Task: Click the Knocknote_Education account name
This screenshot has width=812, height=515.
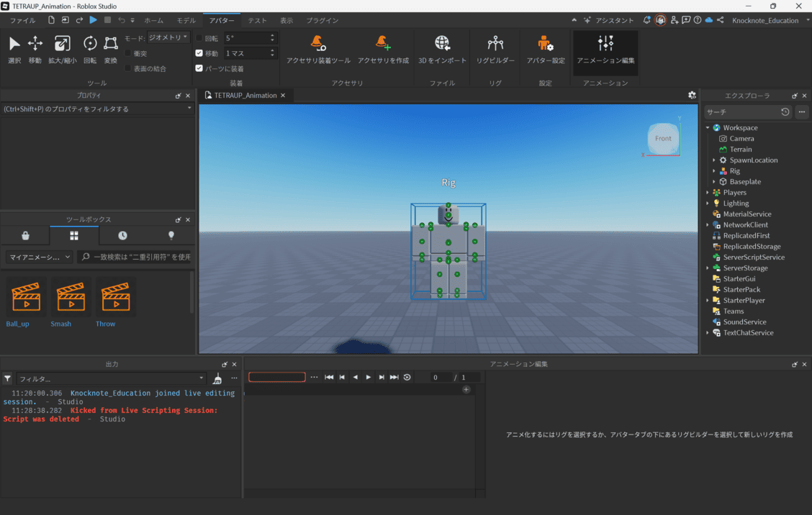Action: (x=765, y=20)
